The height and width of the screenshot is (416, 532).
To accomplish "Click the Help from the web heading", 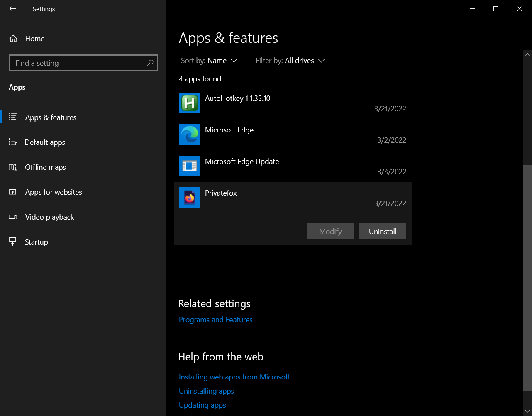I will 221,357.
